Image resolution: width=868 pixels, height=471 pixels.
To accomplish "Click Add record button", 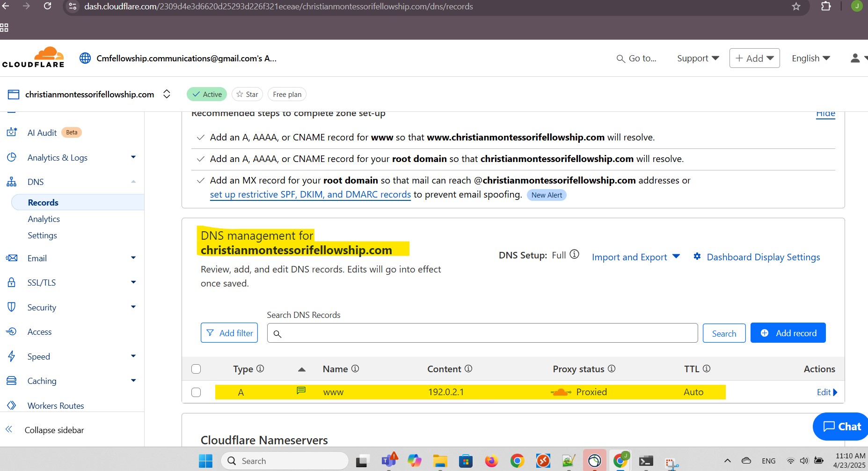I will click(x=788, y=333).
